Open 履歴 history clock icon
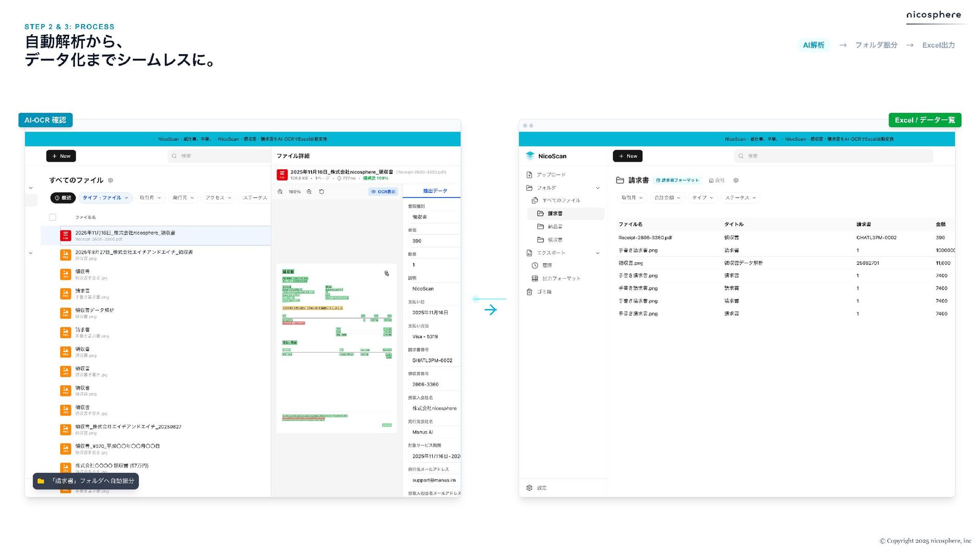 click(x=535, y=265)
